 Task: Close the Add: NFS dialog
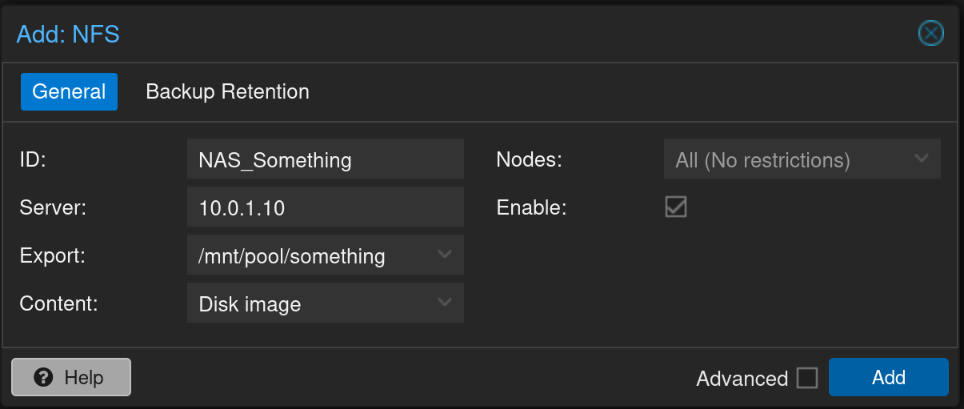[x=930, y=34]
